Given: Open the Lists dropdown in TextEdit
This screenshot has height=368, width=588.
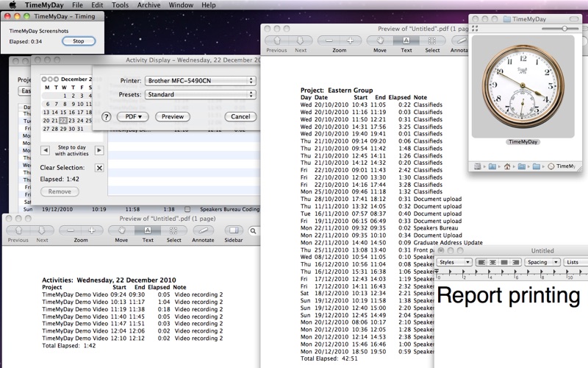Looking at the screenshot, I should (x=576, y=262).
